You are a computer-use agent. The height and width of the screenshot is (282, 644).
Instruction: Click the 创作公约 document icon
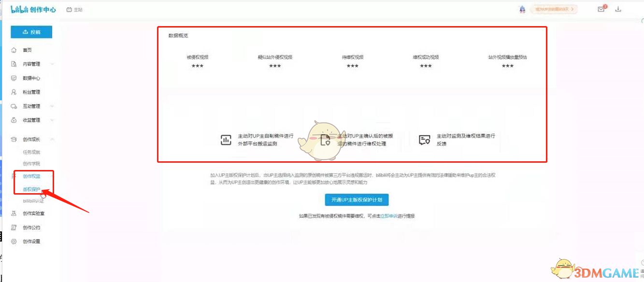[14, 227]
